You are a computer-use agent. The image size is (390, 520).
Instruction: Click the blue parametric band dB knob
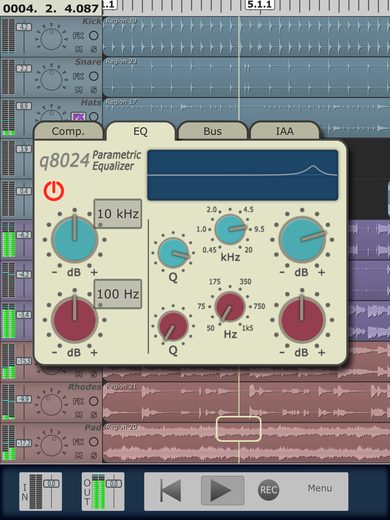pos(302,239)
